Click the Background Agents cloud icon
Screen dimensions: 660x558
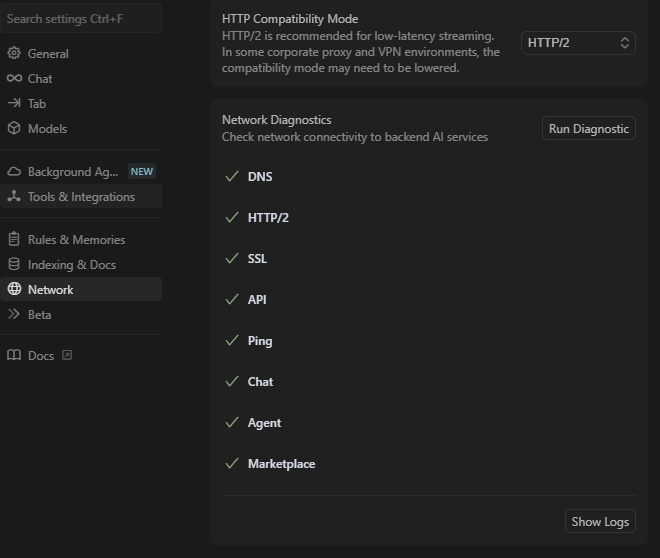point(14,172)
